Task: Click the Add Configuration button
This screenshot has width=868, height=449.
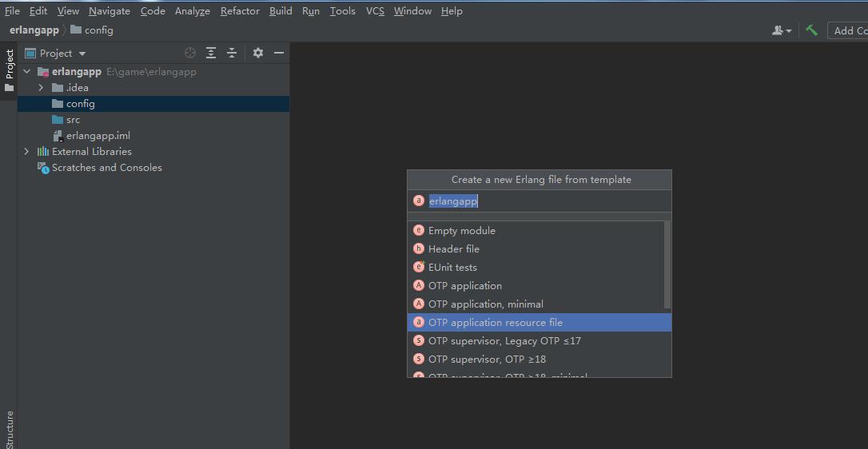Action: pos(849,30)
